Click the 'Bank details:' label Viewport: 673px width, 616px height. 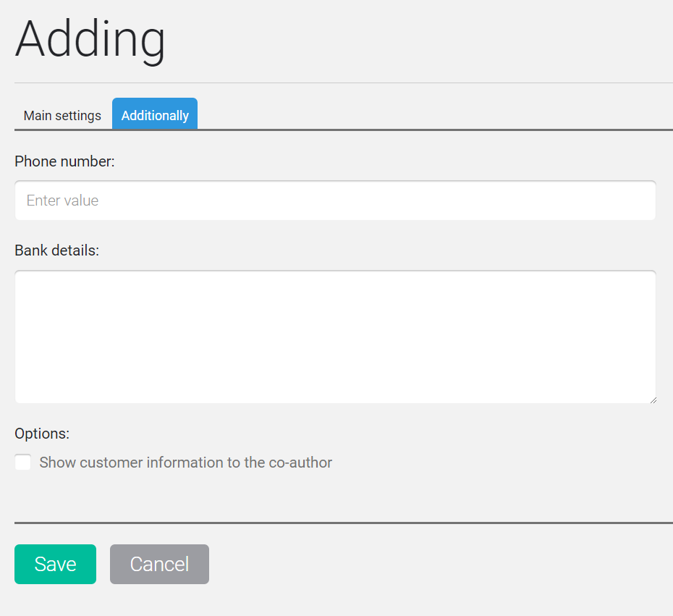coord(57,250)
